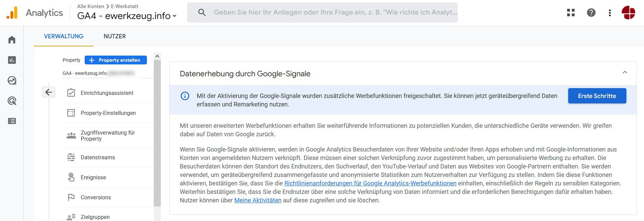Open Reports bar chart icon in sidebar
Viewport: 644px width, 221px height.
(12, 60)
